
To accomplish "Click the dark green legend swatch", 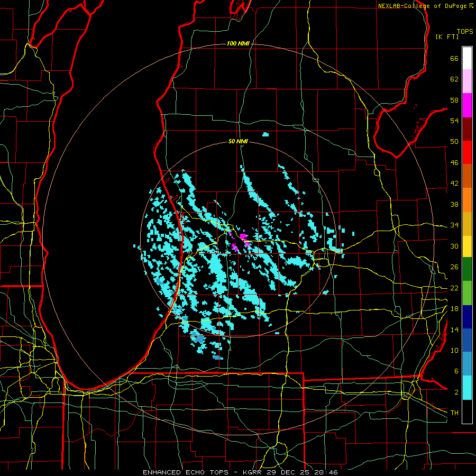I will coord(467,269).
